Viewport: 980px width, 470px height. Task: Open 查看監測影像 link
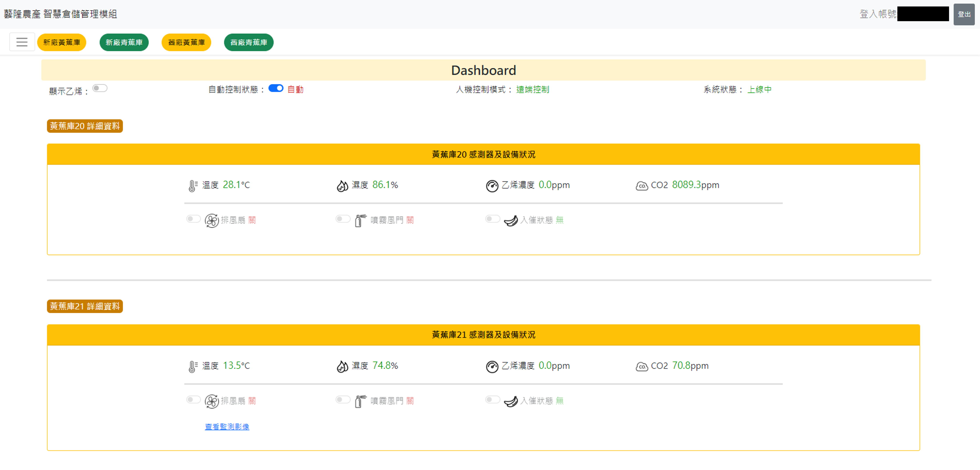(x=227, y=427)
